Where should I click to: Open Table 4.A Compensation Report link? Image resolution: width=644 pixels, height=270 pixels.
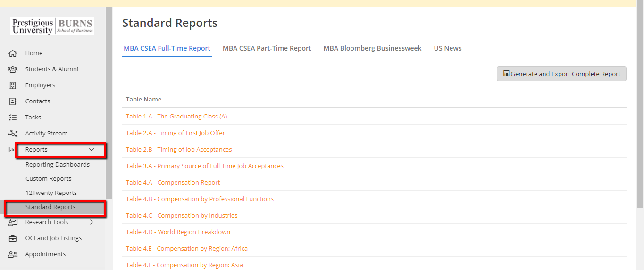[173, 183]
